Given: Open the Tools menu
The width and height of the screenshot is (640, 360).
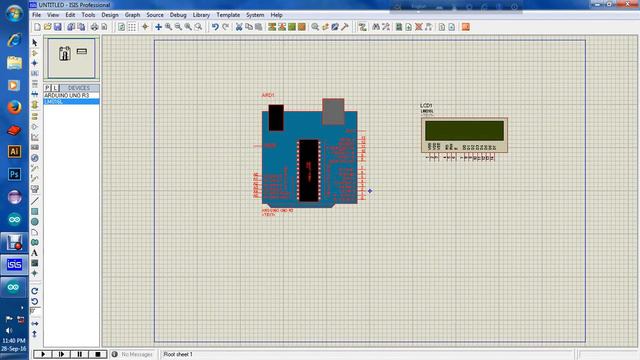Looking at the screenshot, I should [x=88, y=15].
